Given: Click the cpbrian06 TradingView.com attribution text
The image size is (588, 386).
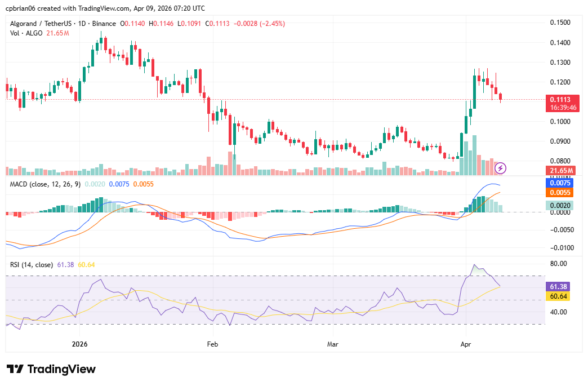Looking at the screenshot, I should coord(104,8).
